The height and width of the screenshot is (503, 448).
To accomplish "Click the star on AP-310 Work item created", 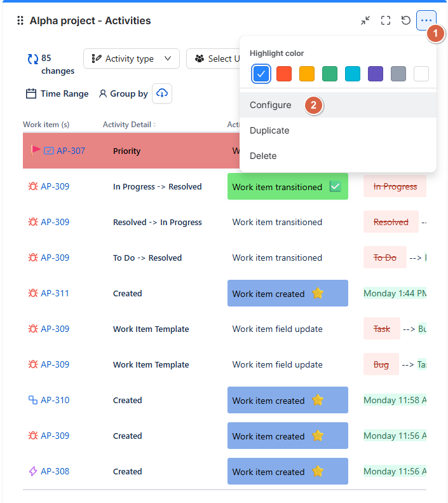I will tap(318, 400).
